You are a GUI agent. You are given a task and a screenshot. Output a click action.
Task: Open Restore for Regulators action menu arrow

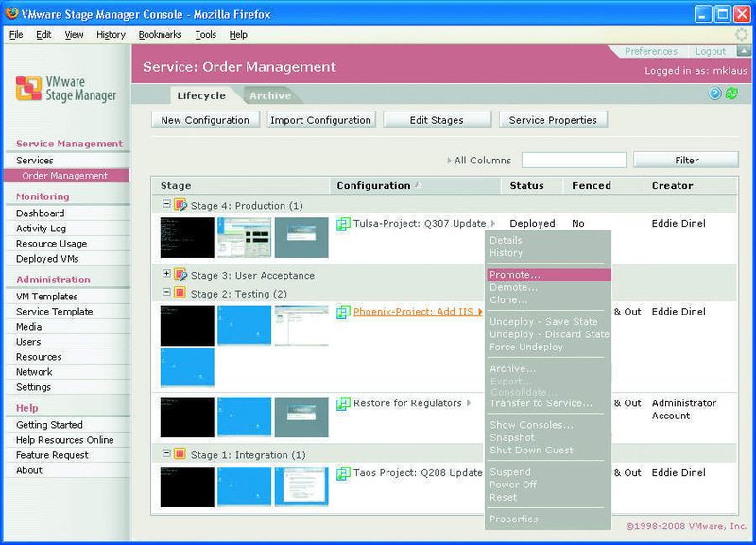468,403
